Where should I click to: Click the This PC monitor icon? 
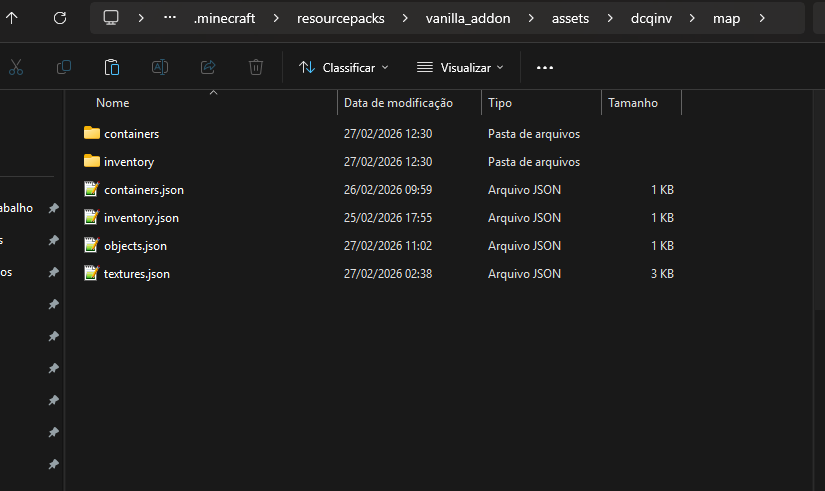(x=111, y=18)
